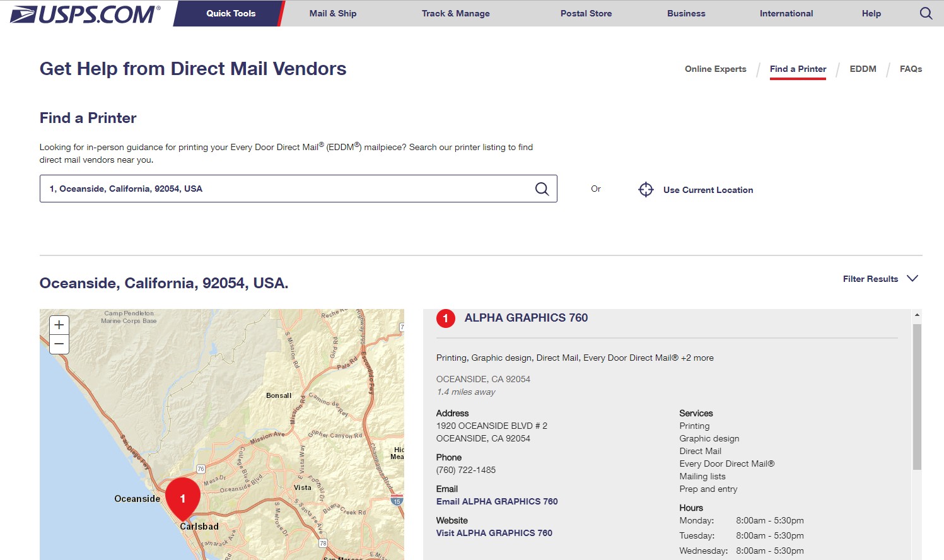Image resolution: width=944 pixels, height=560 pixels.
Task: Go to EDDM tab
Action: pyautogui.click(x=863, y=69)
